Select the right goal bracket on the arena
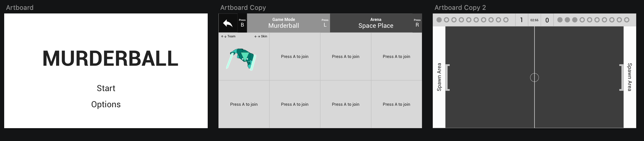The image size is (644, 141). point(621,77)
